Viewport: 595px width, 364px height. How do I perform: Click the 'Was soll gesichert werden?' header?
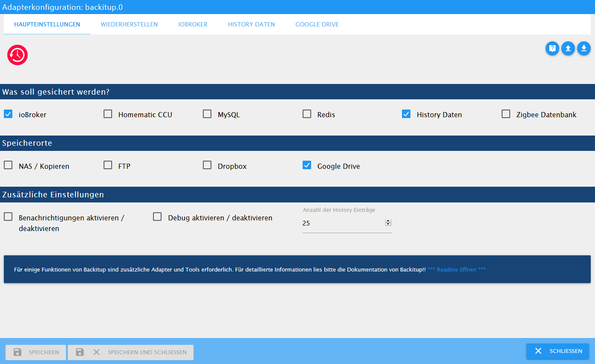point(297,92)
